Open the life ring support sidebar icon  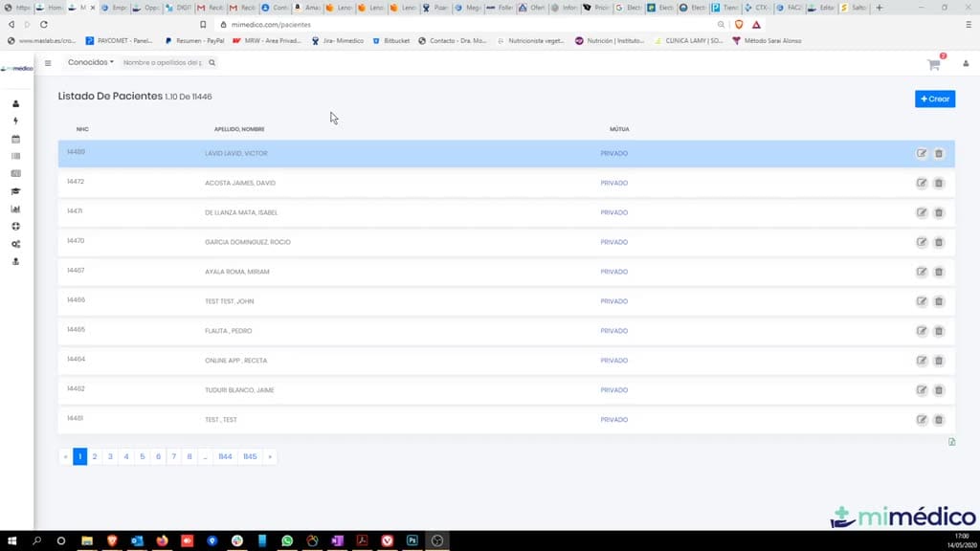click(15, 226)
